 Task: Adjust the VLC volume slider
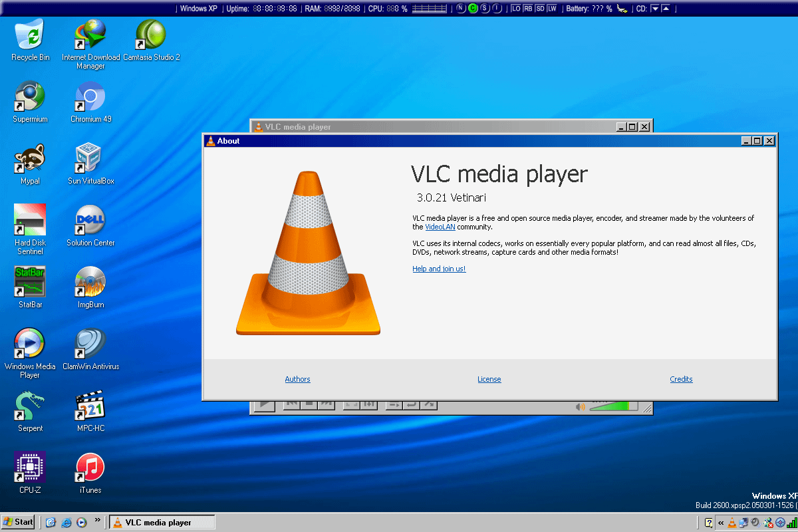click(613, 406)
